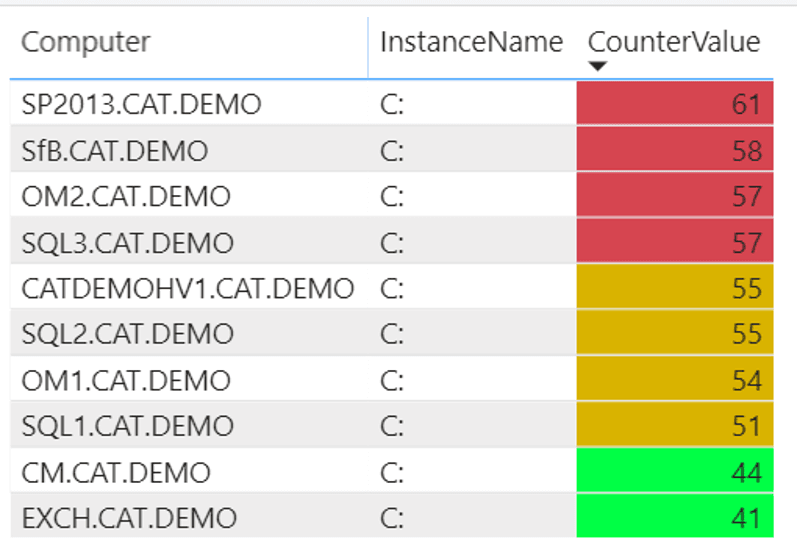Click the SQL2.CAT.DEMO row name

(128, 334)
